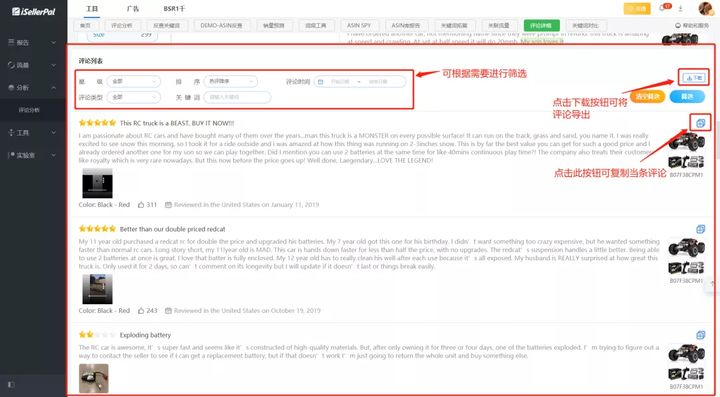Screen dimensions: 720x397
Task: Click thumbs-up icon next to 243
Action: [141, 310]
